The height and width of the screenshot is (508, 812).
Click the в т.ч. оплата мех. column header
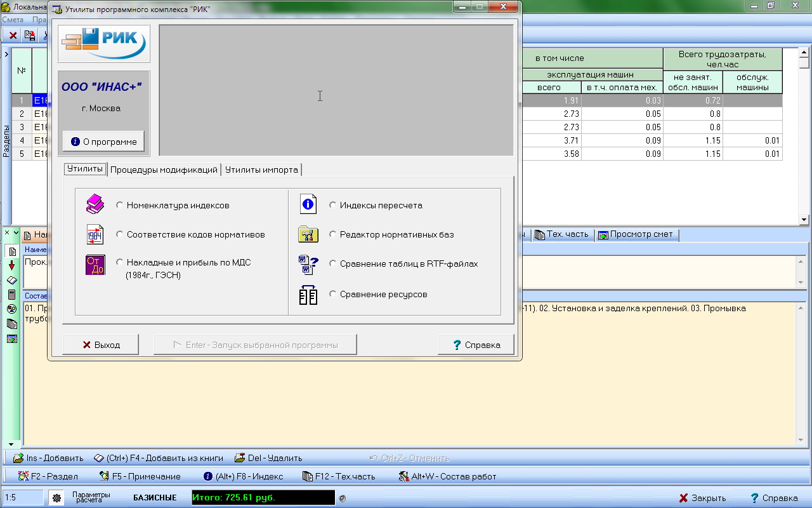tap(622, 87)
